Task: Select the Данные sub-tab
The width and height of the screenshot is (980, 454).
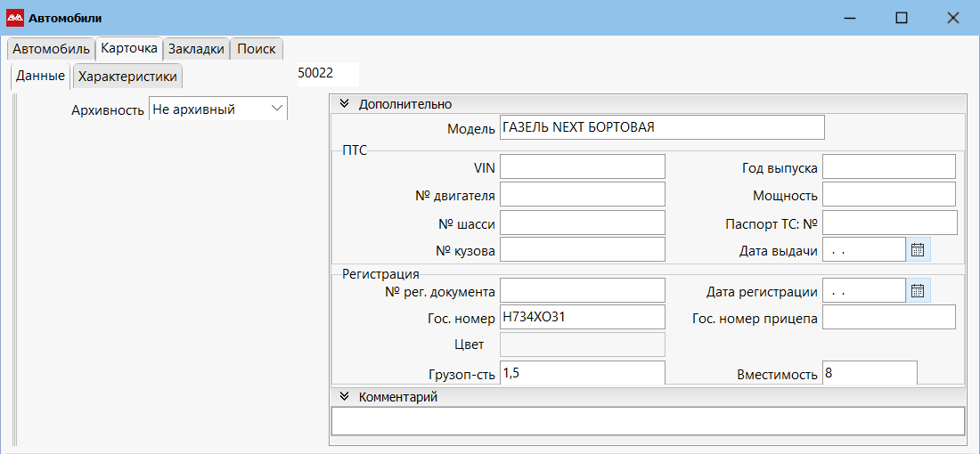Action: tap(40, 76)
